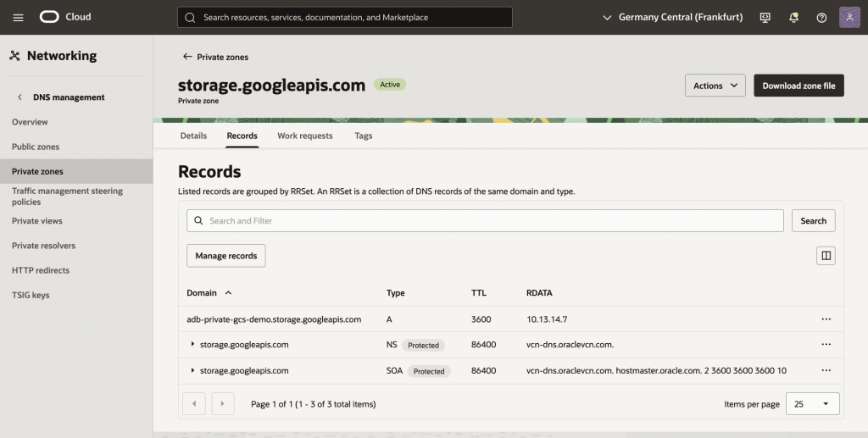868x438 pixels.
Task: Open the Actions dropdown button
Action: pyautogui.click(x=715, y=86)
